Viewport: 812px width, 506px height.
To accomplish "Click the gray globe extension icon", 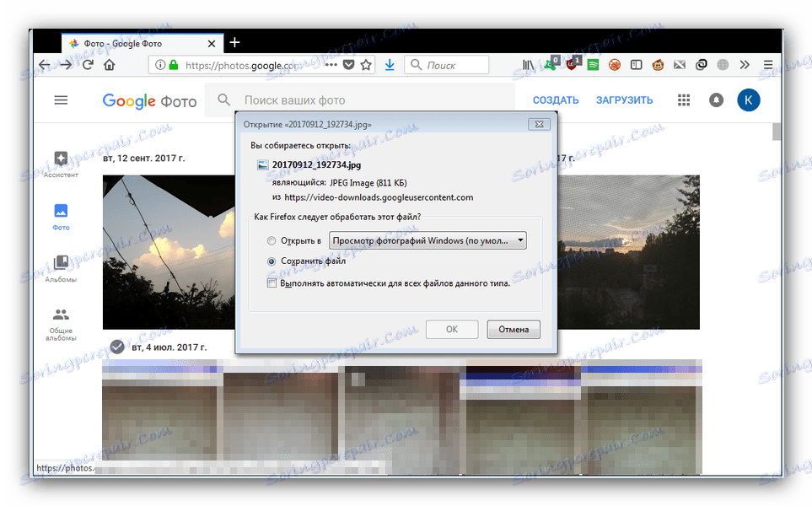I will tap(723, 65).
